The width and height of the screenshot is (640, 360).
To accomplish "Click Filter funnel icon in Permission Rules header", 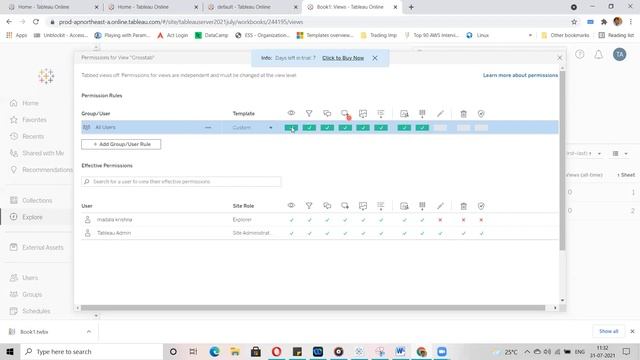I will pyautogui.click(x=309, y=113).
